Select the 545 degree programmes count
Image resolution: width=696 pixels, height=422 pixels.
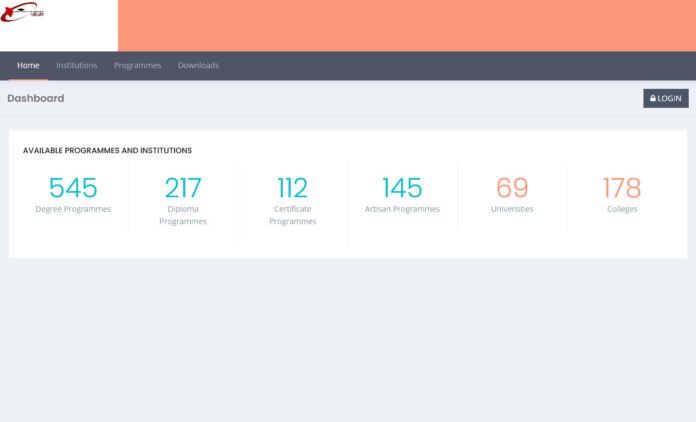click(73, 188)
